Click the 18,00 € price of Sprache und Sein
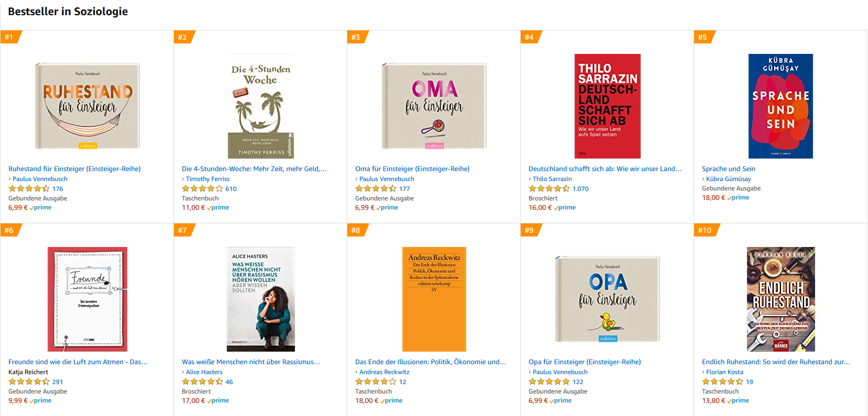Image resolution: width=868 pixels, height=416 pixels. point(713,198)
